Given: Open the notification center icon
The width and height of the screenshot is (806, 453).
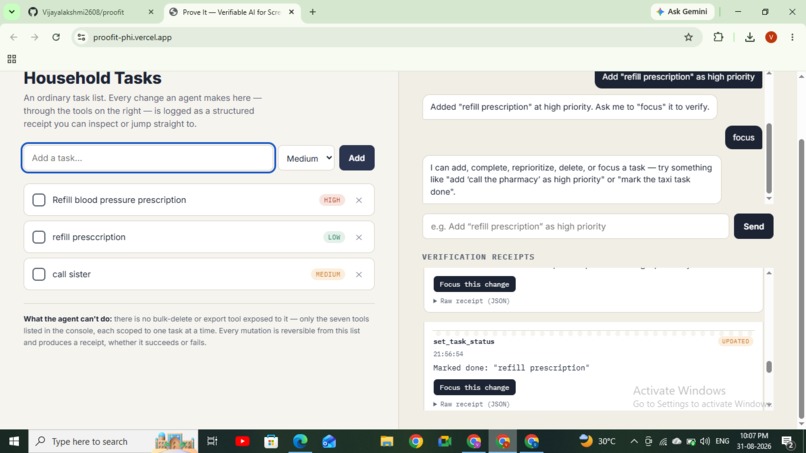Looking at the screenshot, I should pyautogui.click(x=788, y=441).
